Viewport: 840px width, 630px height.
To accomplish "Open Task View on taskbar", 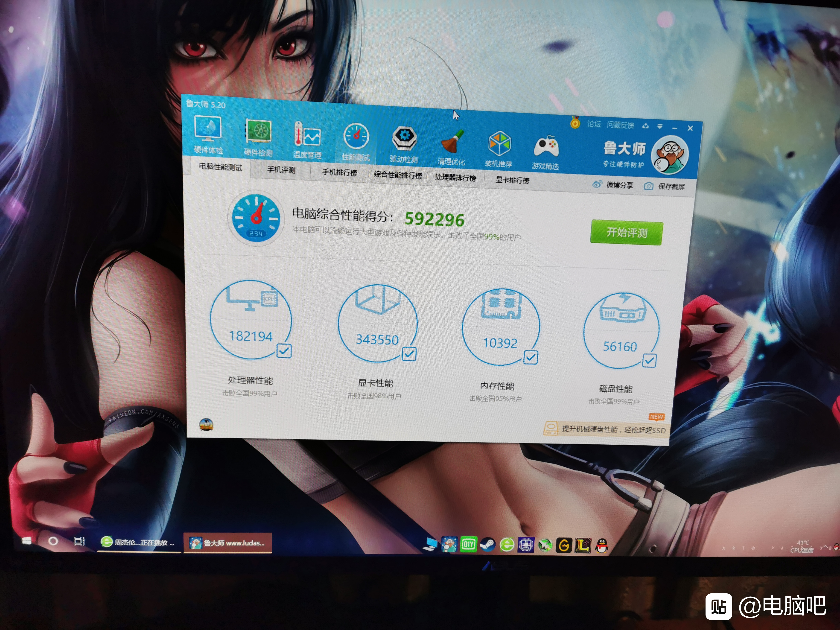I will (79, 541).
